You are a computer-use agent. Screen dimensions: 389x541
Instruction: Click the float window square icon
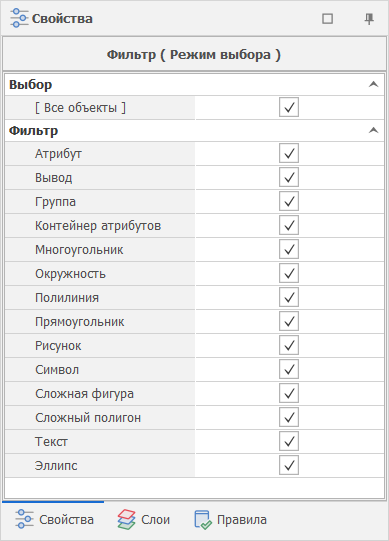(327, 19)
